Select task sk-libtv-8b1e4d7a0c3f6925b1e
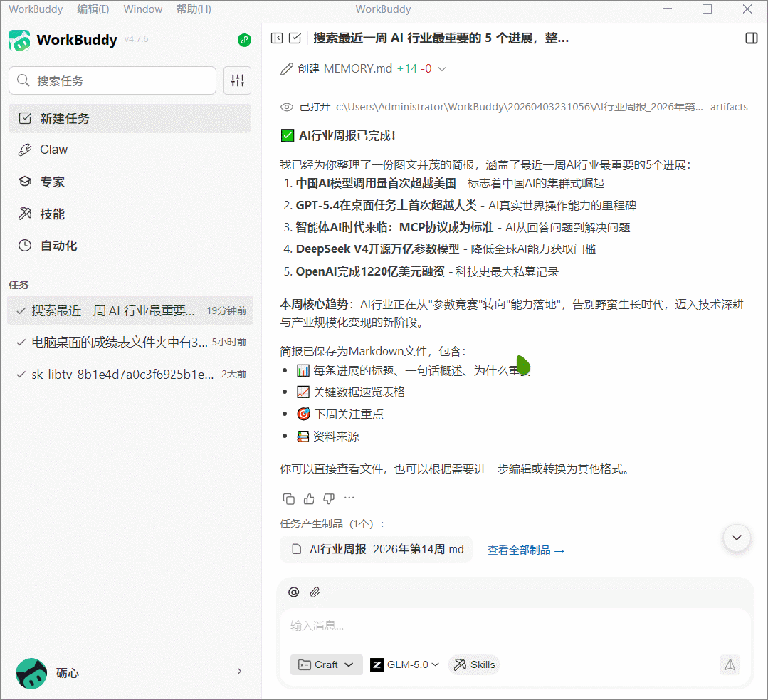The image size is (768, 700). tap(130, 374)
